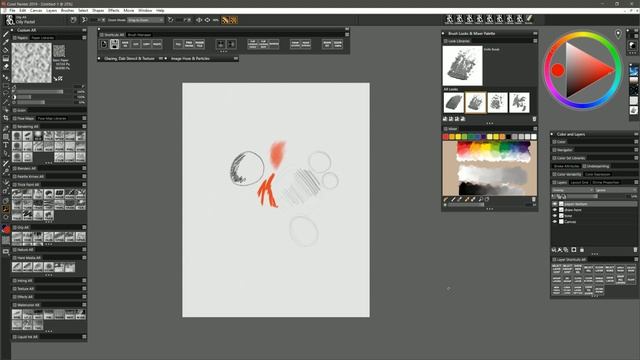Toggle the Liquid Ink All checkbox
This screenshot has width=640, height=360.
pos(15,337)
